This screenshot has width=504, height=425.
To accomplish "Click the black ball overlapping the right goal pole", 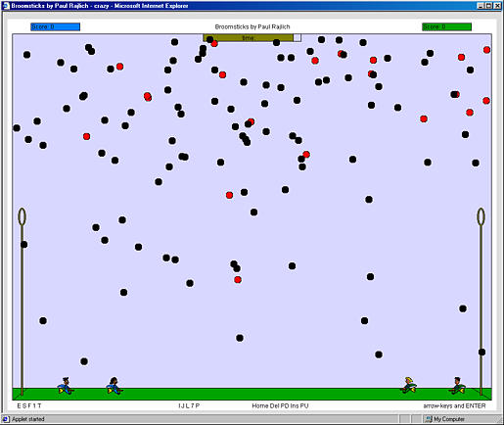I will pyautogui.click(x=481, y=352).
